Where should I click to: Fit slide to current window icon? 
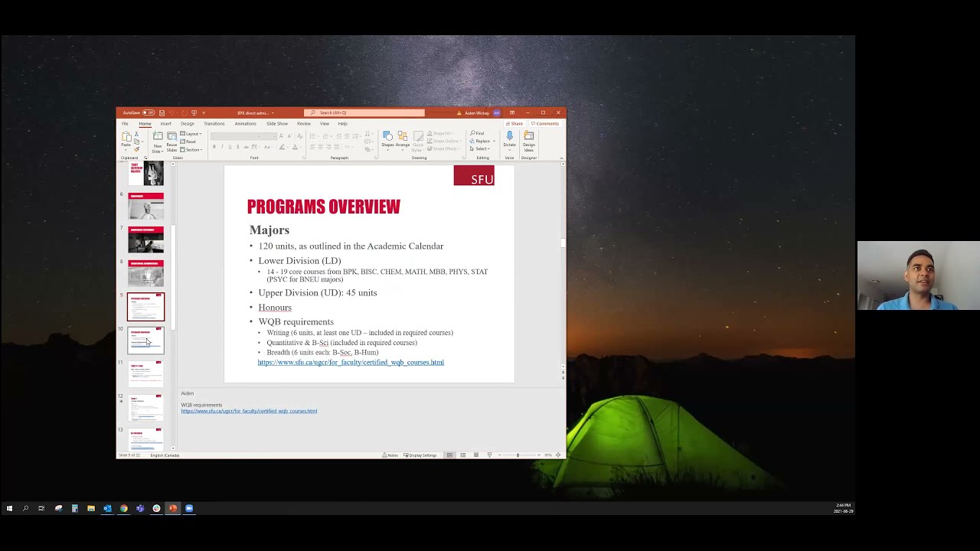point(558,455)
